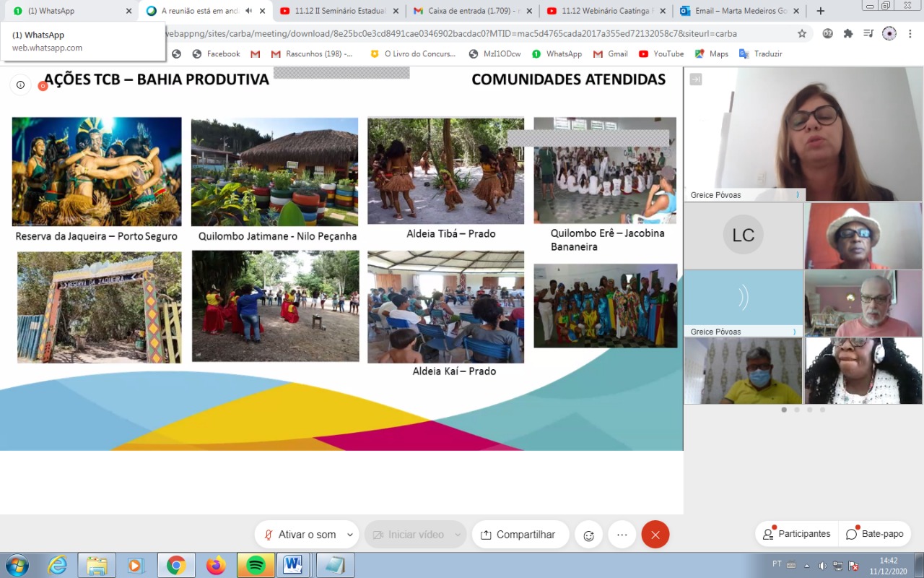Open the Bate-papo chat panel
924x578 pixels.
875,534
